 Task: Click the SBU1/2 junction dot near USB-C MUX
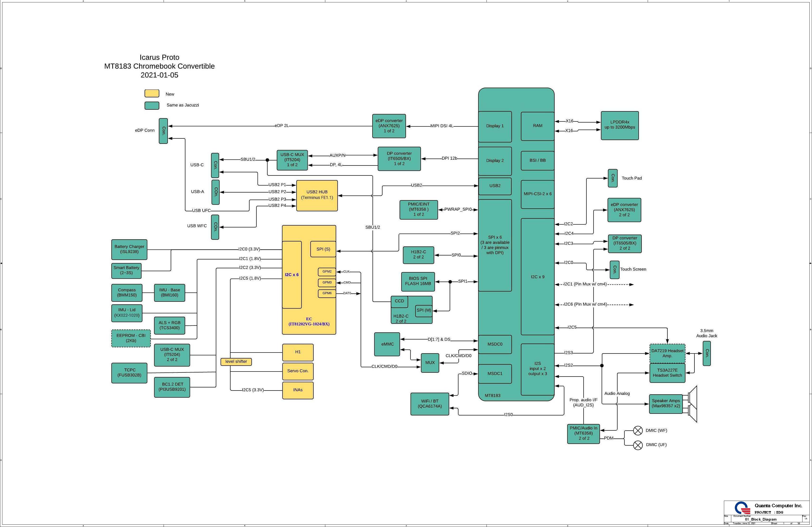tap(267, 160)
